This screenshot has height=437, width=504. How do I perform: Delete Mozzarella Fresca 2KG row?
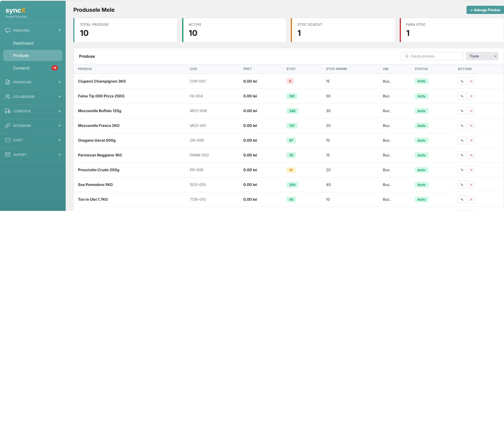pyautogui.click(x=471, y=126)
